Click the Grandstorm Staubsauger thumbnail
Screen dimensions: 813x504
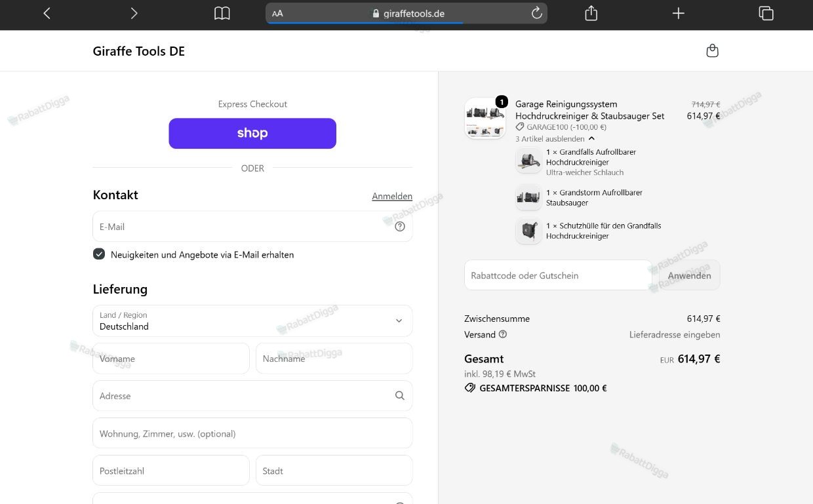pyautogui.click(x=528, y=197)
